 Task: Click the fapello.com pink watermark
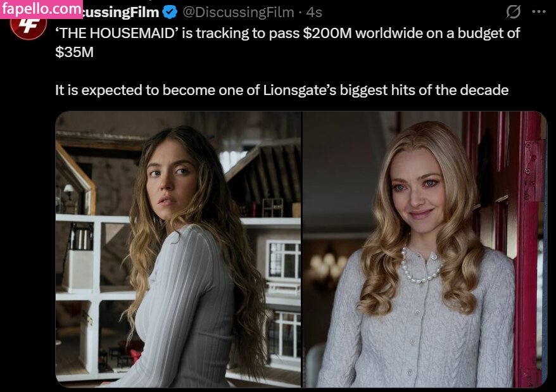click(41, 9)
